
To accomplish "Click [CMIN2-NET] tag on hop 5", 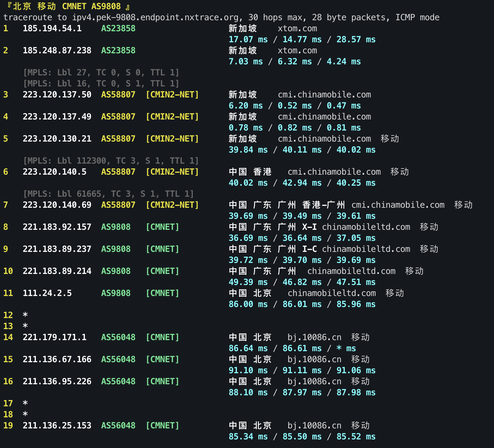I will (172, 139).
